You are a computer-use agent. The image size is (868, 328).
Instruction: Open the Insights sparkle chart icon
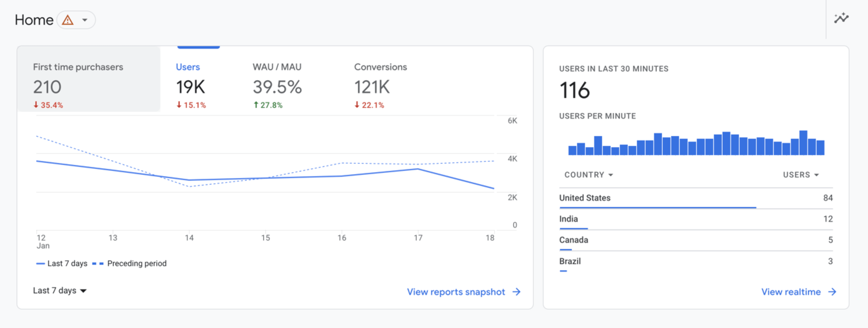coord(841,18)
